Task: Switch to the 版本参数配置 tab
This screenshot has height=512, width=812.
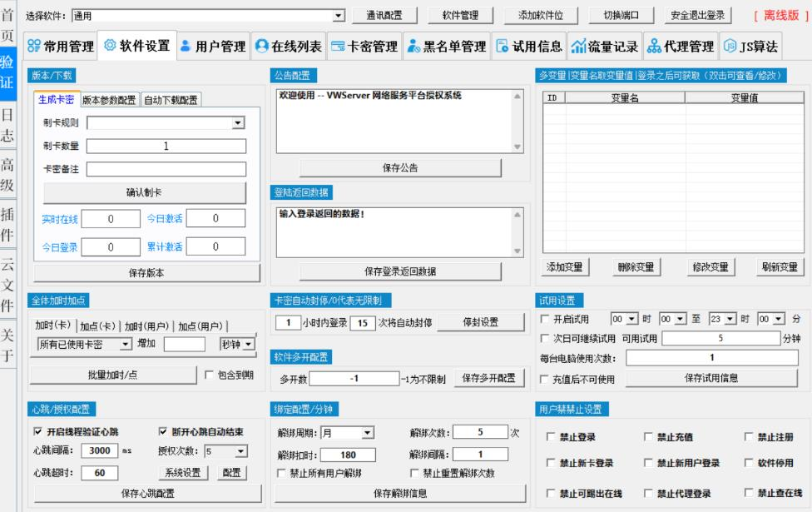Action: (109, 101)
